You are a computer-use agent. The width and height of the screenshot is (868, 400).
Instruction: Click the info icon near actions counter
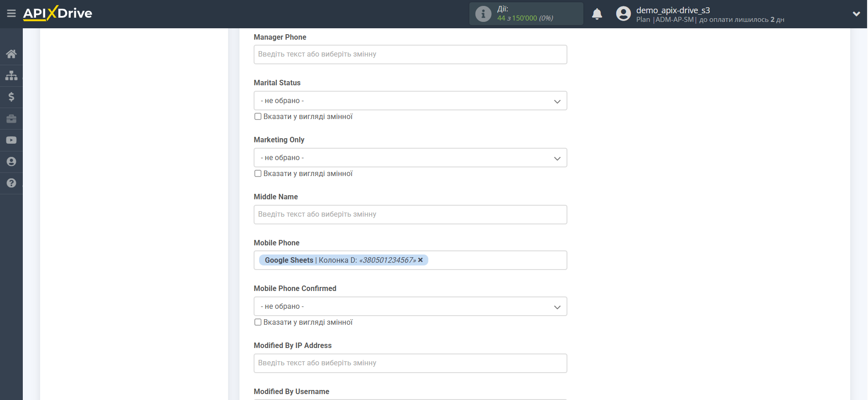483,14
